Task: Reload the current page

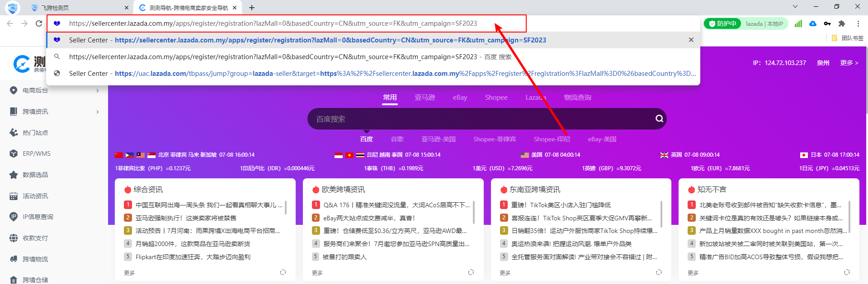Action: [39, 23]
